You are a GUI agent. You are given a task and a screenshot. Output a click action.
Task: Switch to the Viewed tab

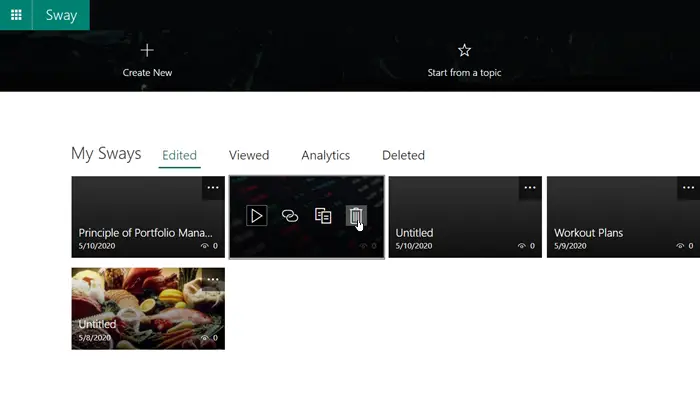(249, 155)
